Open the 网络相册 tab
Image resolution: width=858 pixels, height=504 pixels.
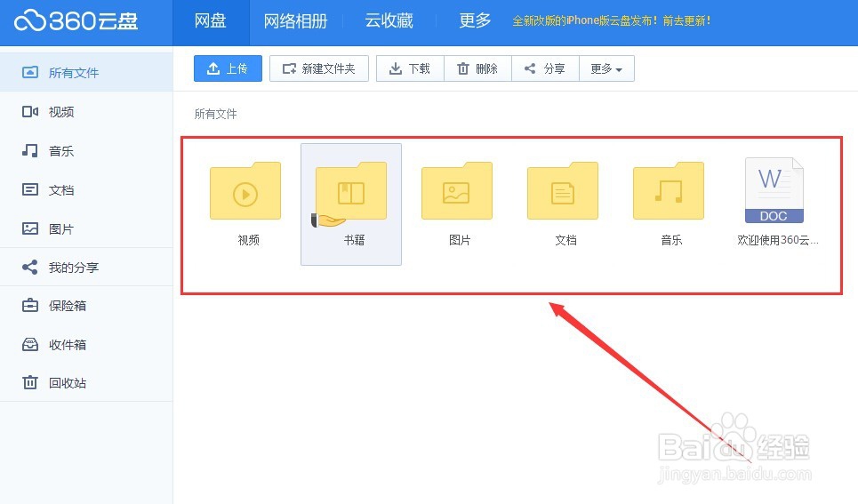(x=295, y=21)
